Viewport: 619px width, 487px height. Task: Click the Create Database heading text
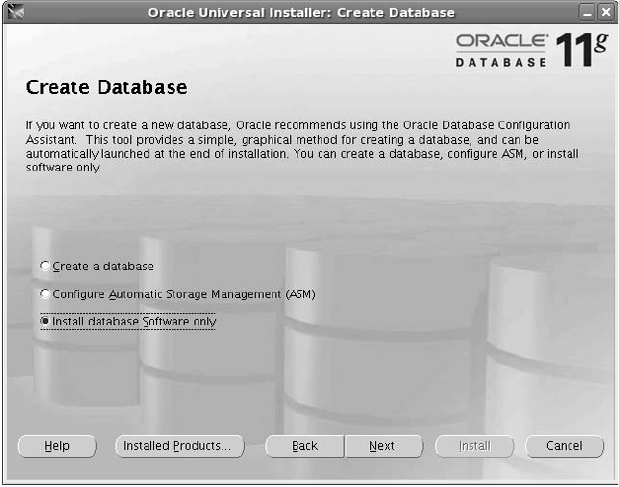coord(107,87)
